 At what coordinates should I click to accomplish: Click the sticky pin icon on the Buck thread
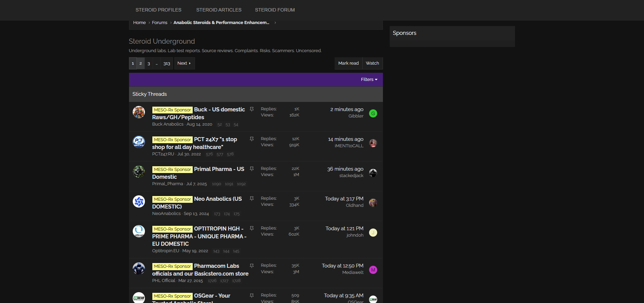pos(252,109)
